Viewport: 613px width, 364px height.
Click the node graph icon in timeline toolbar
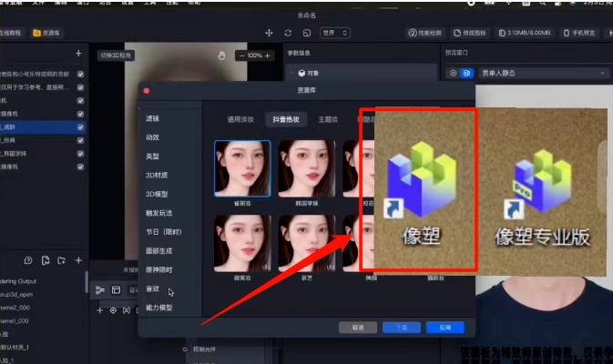100,289
